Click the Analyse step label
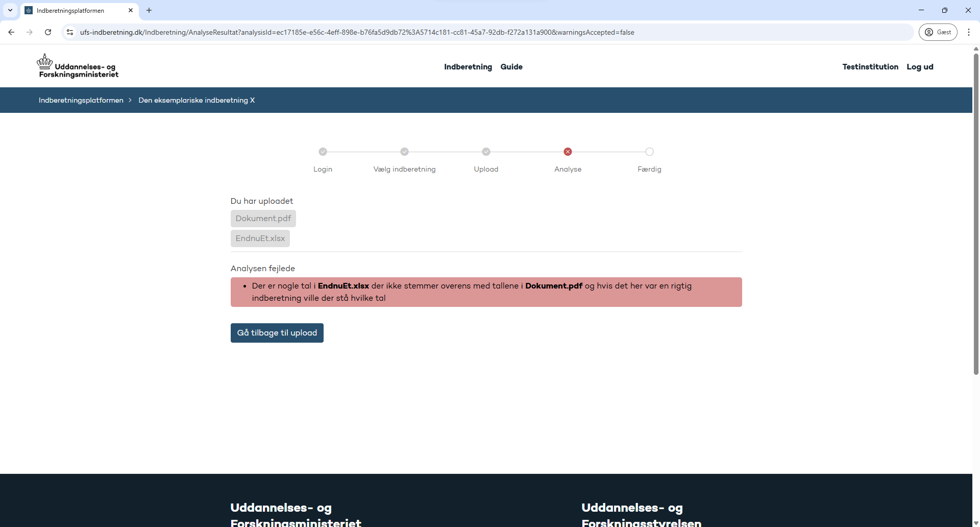The height and width of the screenshot is (527, 980). pyautogui.click(x=568, y=169)
